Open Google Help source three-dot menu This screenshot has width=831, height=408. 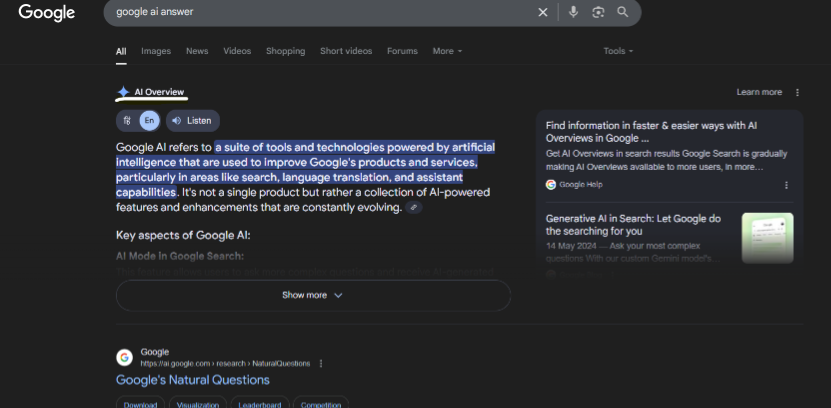click(x=786, y=185)
